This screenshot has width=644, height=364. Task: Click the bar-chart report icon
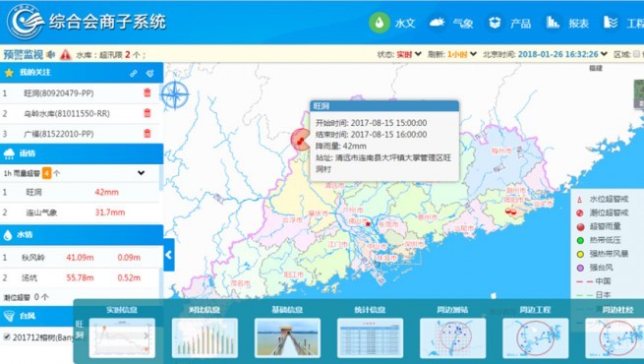553,23
